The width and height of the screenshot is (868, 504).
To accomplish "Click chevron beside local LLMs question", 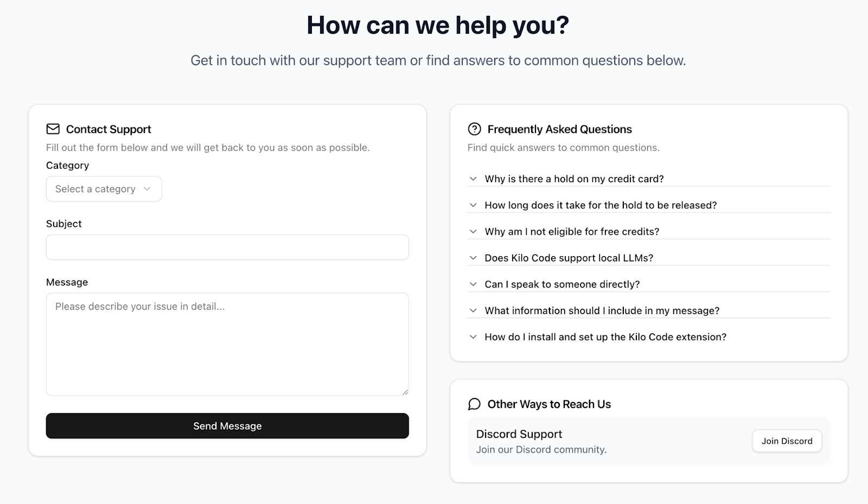I will [x=473, y=258].
